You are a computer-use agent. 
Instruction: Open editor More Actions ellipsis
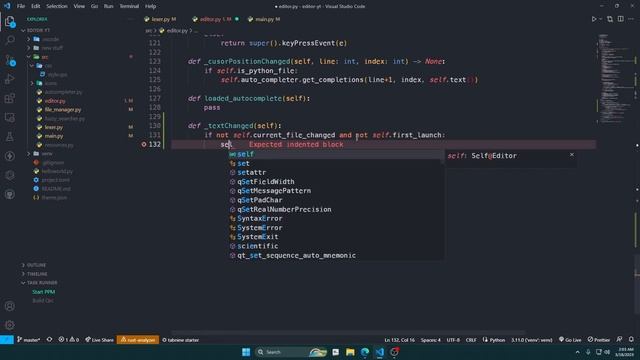pos(631,19)
